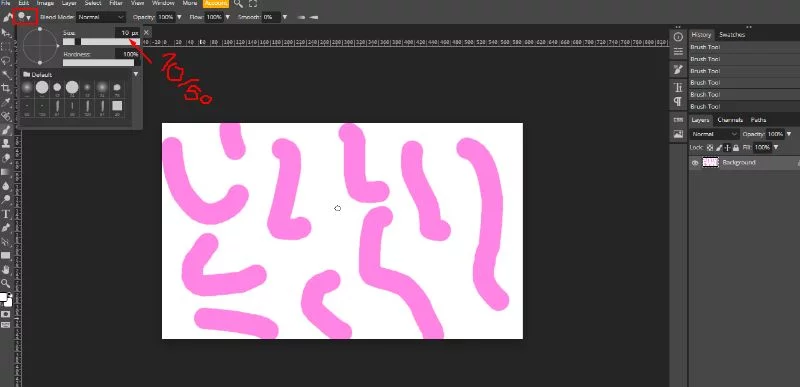Open the Default brush folder
The height and width of the screenshot is (387, 800).
pyautogui.click(x=37, y=75)
